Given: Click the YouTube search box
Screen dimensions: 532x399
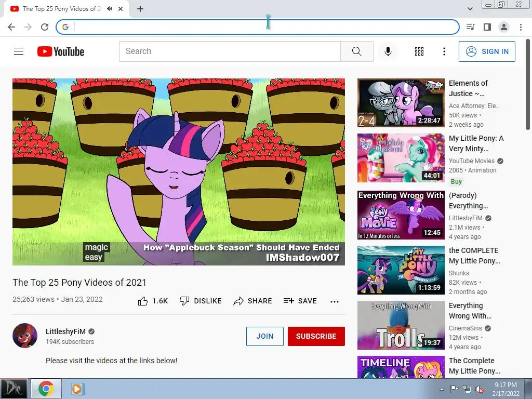Looking at the screenshot, I should pos(230,51).
